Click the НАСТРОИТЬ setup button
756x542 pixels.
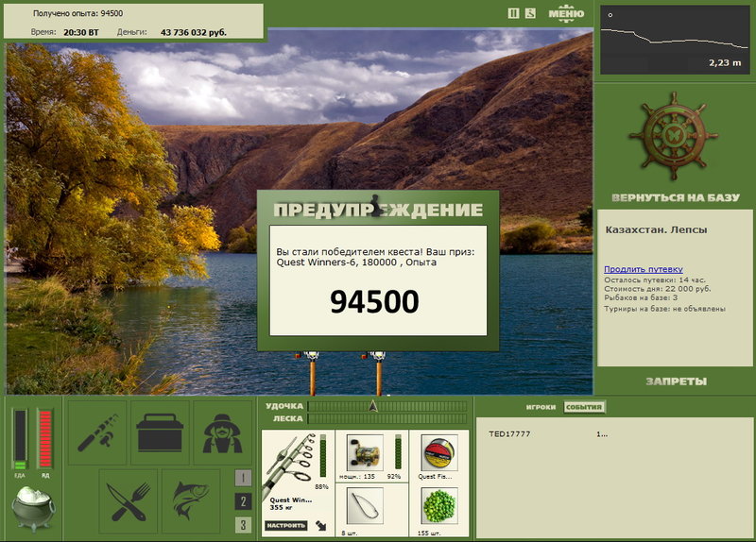[286, 526]
